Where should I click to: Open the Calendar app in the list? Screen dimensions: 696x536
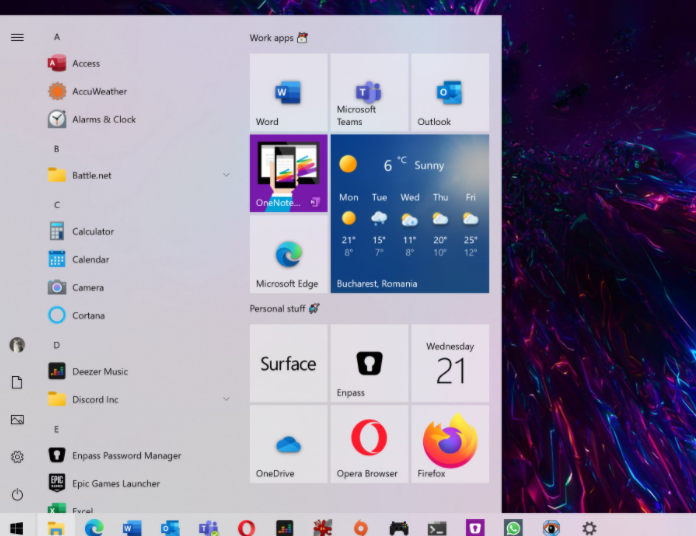point(138,259)
